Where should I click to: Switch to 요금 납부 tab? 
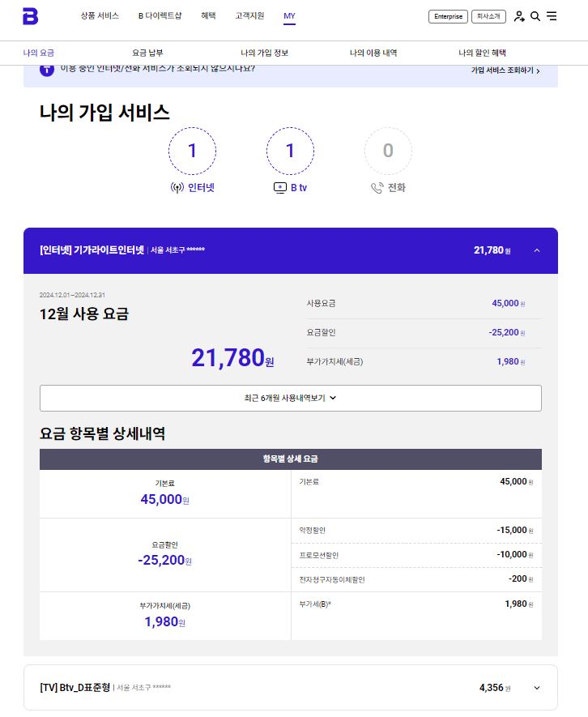(147, 53)
